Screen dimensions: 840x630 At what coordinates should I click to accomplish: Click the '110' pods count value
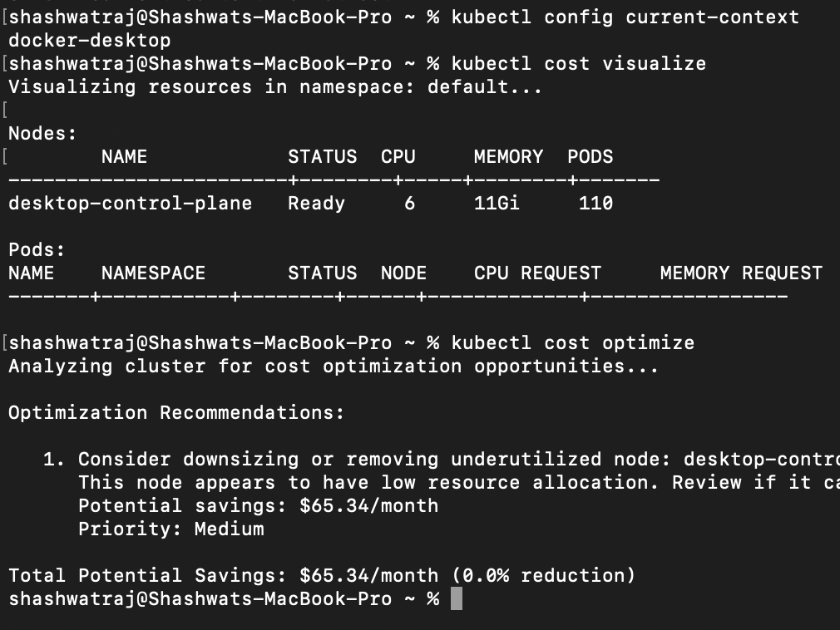(595, 203)
